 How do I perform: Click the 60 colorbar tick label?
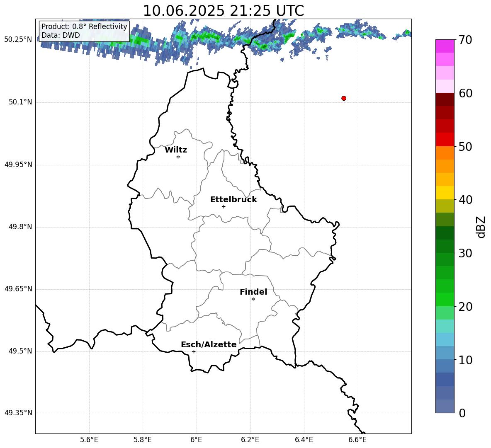pyautogui.click(x=465, y=93)
